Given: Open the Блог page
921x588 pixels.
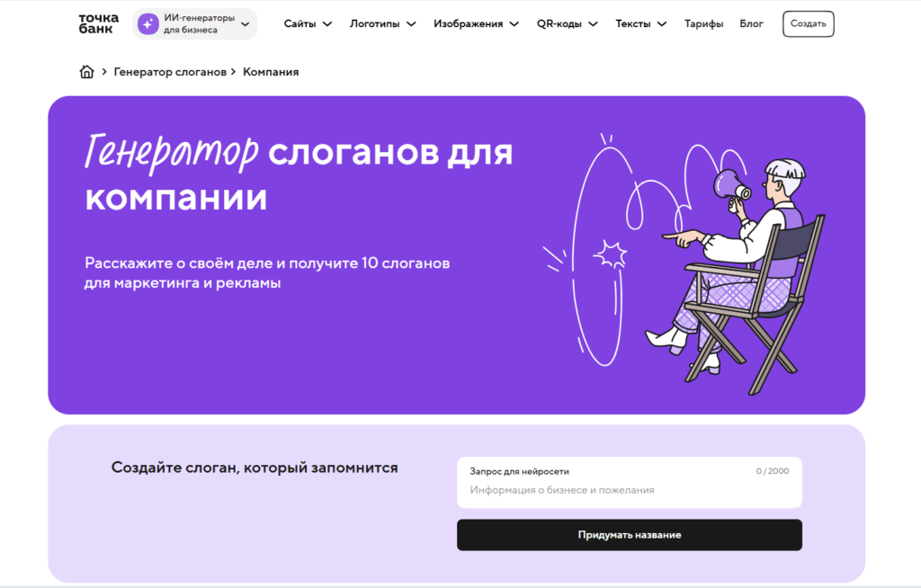Looking at the screenshot, I should tap(751, 24).
